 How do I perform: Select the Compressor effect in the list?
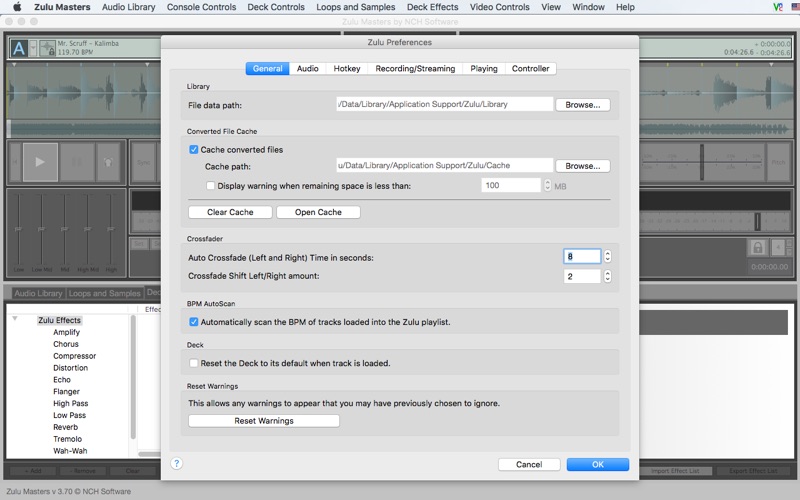click(74, 356)
